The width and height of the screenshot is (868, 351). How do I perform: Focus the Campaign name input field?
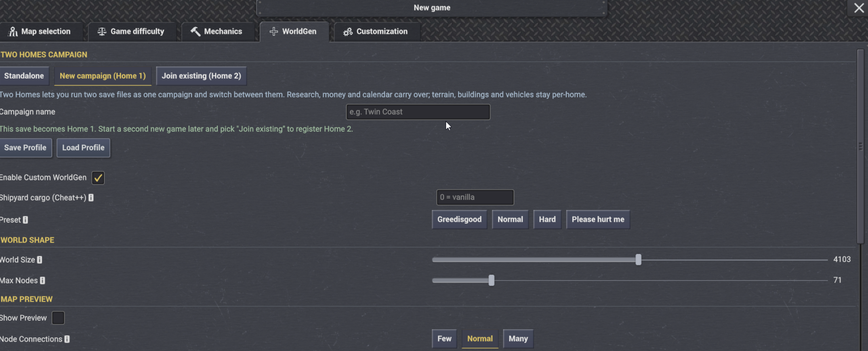click(x=418, y=112)
